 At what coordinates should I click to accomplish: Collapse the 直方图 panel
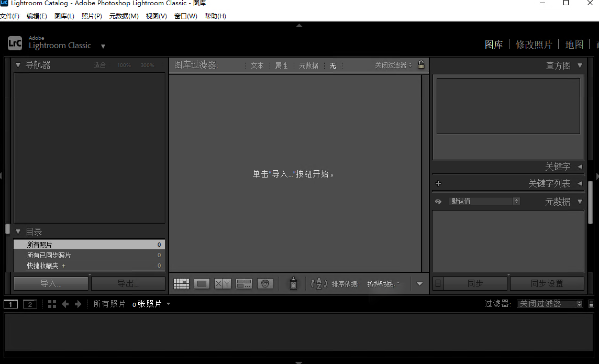click(x=580, y=65)
